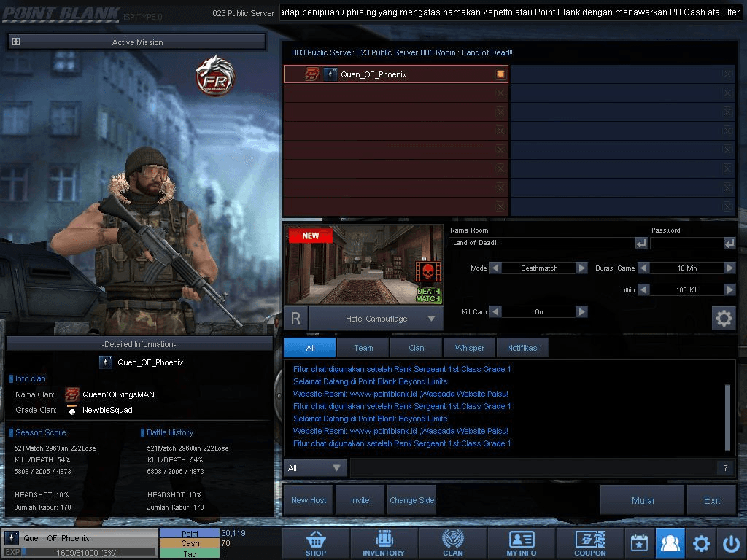Toggle Kill Cam with left arrow
This screenshot has width=747, height=560.
[495, 311]
